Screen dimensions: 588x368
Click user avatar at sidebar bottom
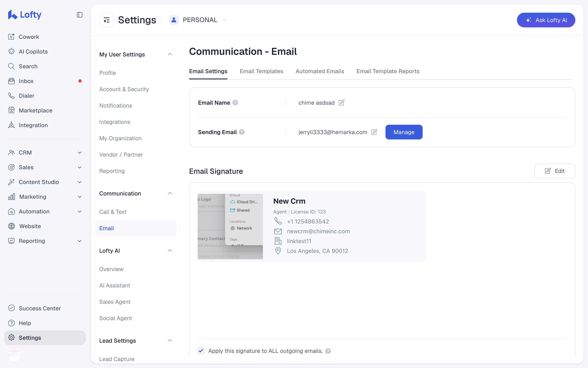(14, 355)
